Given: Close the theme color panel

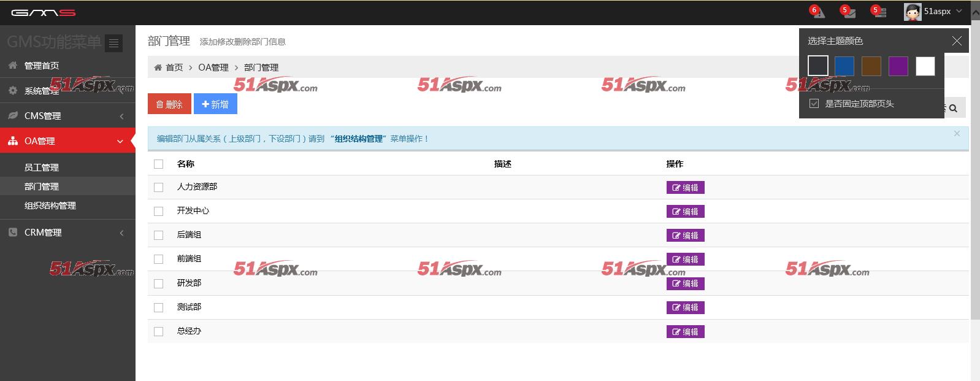Looking at the screenshot, I should [x=956, y=41].
